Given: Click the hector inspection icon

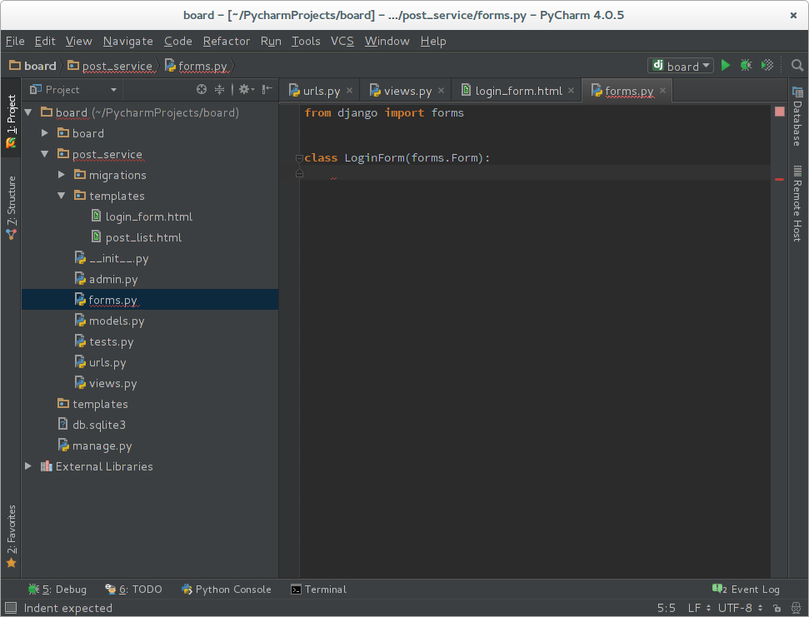Looking at the screenshot, I should 796,608.
